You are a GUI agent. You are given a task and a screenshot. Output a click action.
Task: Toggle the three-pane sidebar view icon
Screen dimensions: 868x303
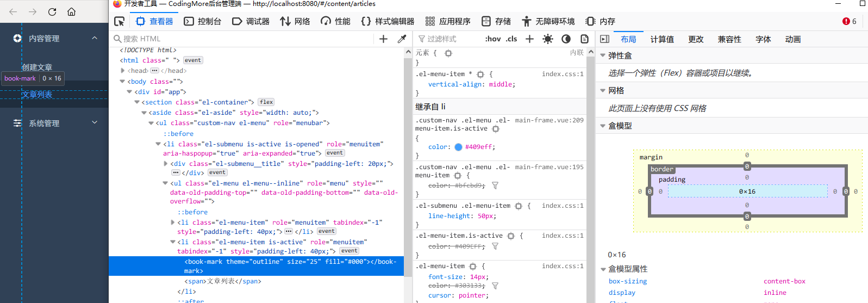click(604, 39)
